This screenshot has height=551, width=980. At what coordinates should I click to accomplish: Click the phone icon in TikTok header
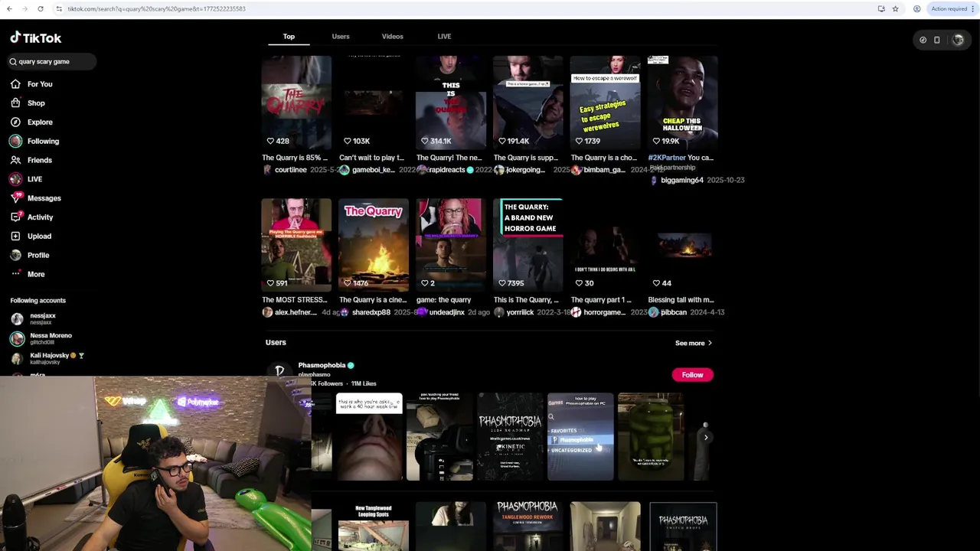(936, 40)
